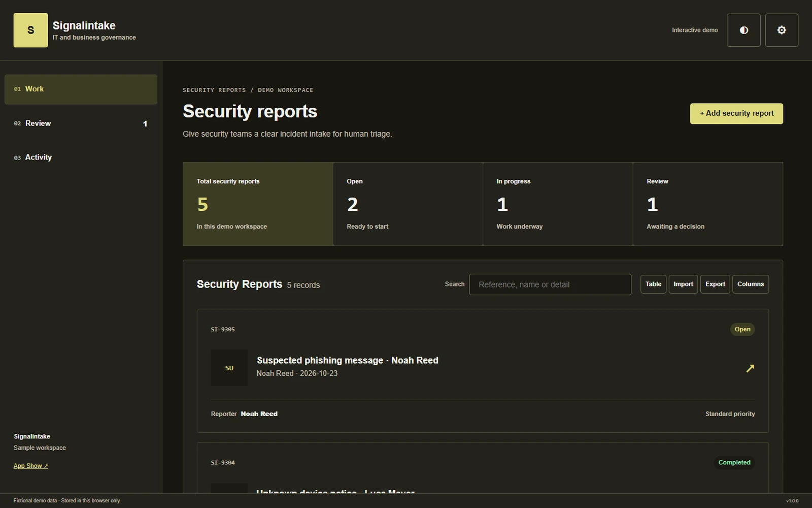Open SI-9305 via the arrow icon
The image size is (812, 508).
pos(750,368)
